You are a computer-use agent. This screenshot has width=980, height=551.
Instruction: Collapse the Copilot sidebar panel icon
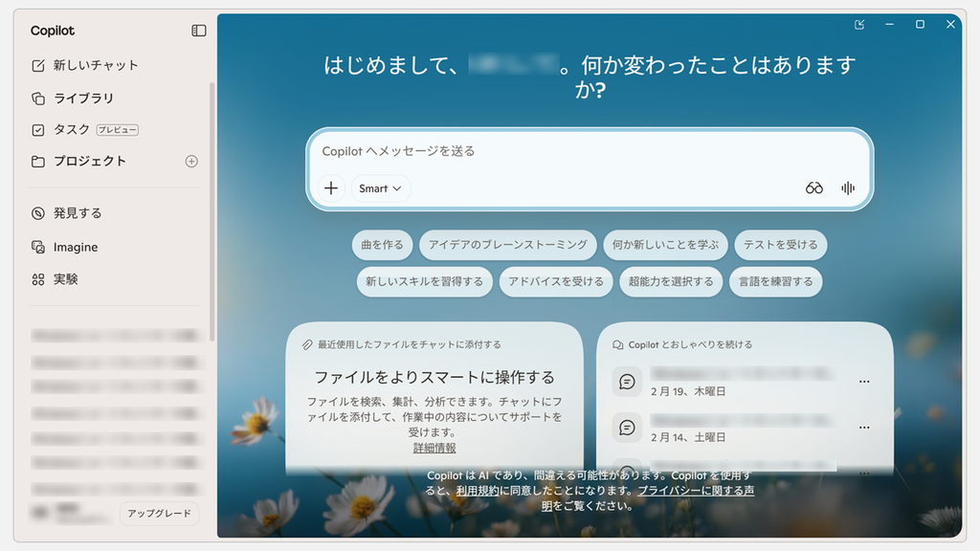coord(199,31)
